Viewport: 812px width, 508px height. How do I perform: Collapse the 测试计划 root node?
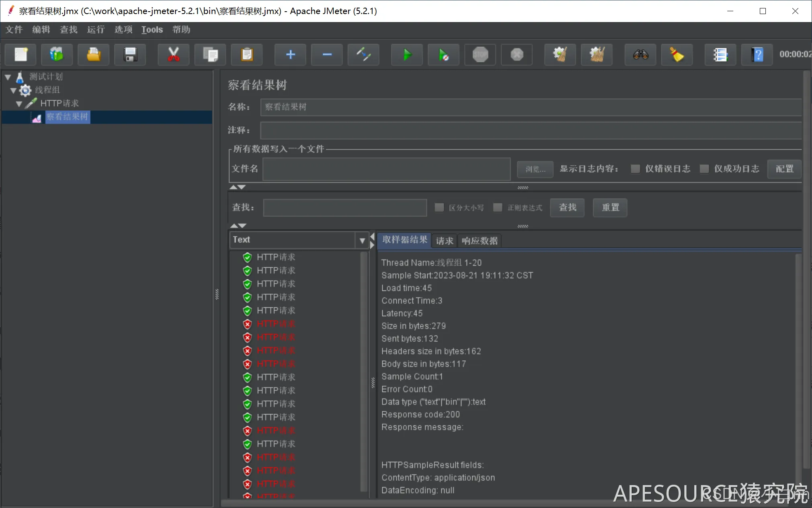click(x=8, y=77)
